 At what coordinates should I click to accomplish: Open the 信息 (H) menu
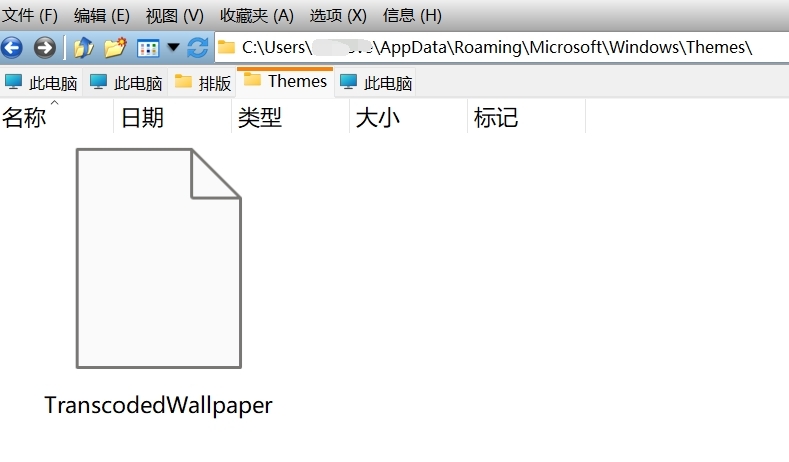tap(412, 16)
